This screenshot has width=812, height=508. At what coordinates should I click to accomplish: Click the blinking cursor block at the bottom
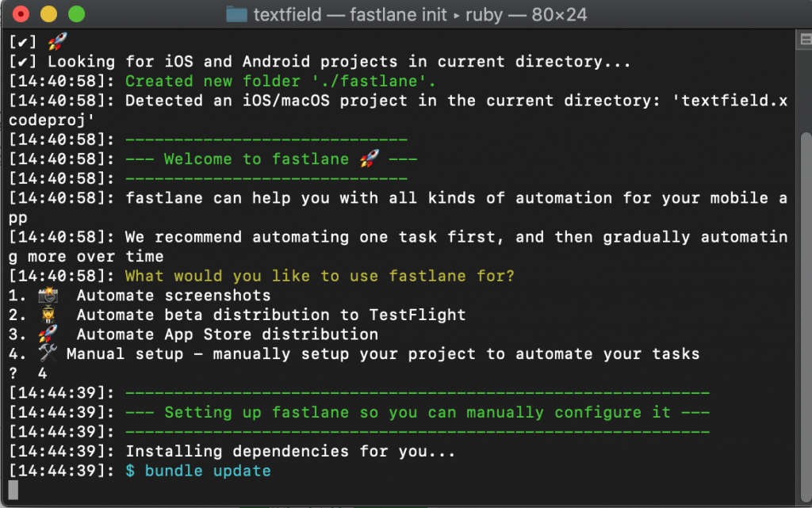pos(13,490)
